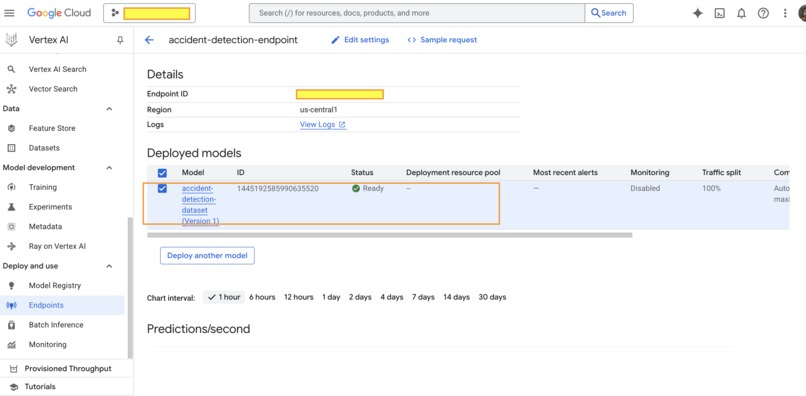Select 6 hours chart interval
The image size is (806, 396).
[x=262, y=297]
